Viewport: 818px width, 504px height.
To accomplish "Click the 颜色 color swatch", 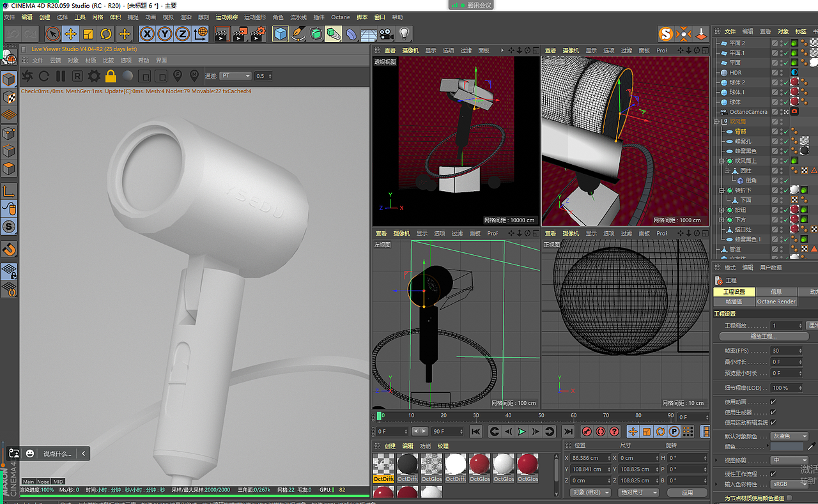I will point(787,447).
